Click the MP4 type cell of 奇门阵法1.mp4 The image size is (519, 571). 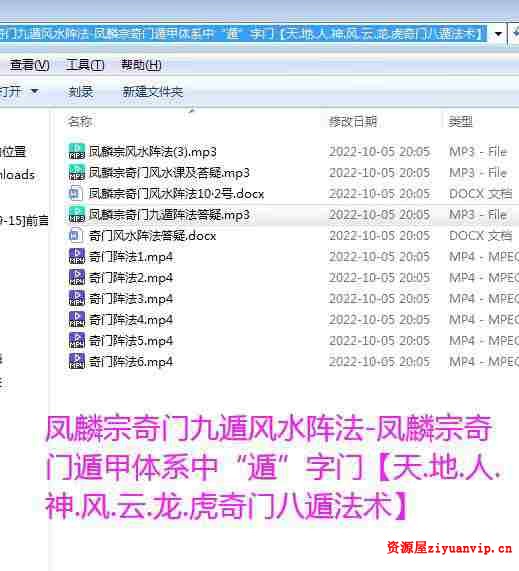tap(484, 257)
